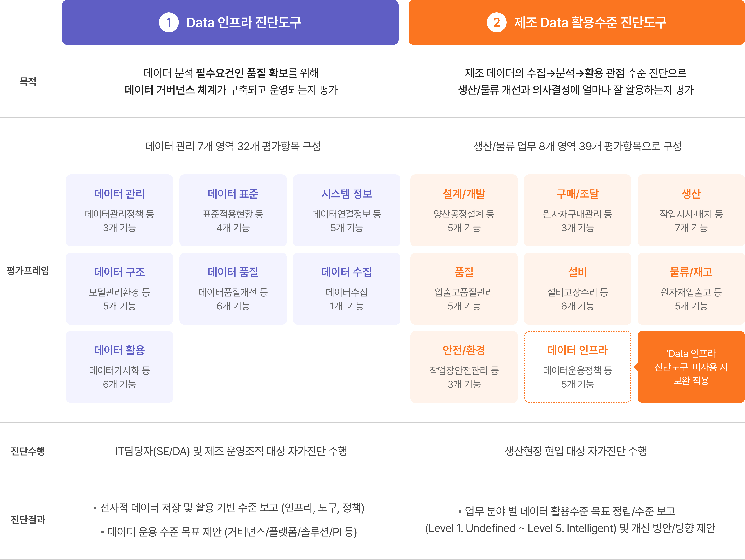Click the number 1 circle badge
This screenshot has height=560, width=745.
(x=168, y=23)
